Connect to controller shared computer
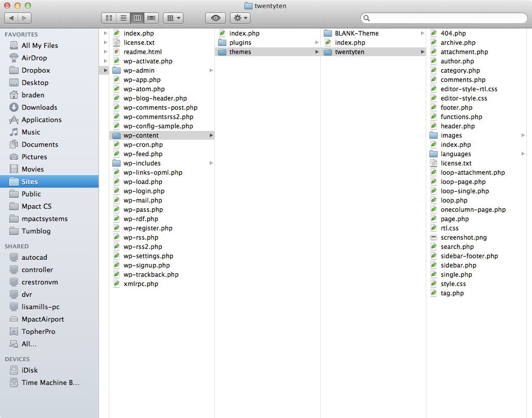The image size is (532, 418). click(49, 270)
